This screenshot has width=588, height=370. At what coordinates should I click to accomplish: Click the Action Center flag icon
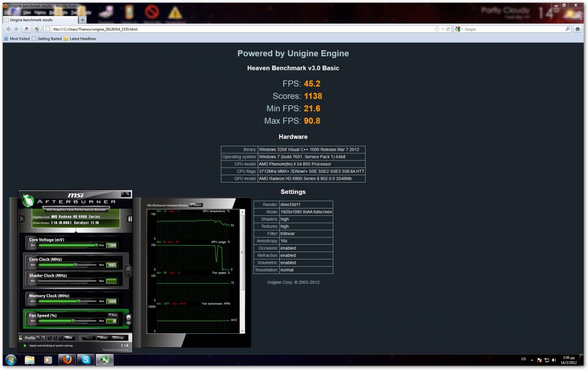coord(539,360)
